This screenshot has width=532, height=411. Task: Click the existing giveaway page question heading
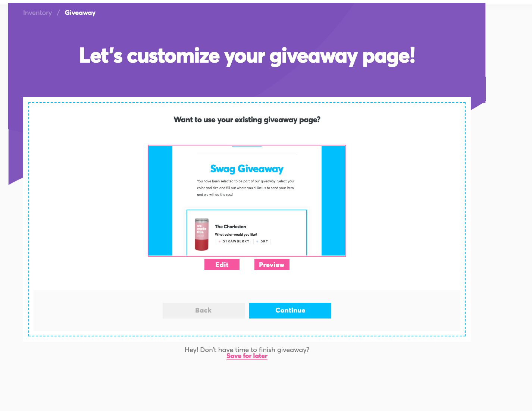tap(247, 120)
